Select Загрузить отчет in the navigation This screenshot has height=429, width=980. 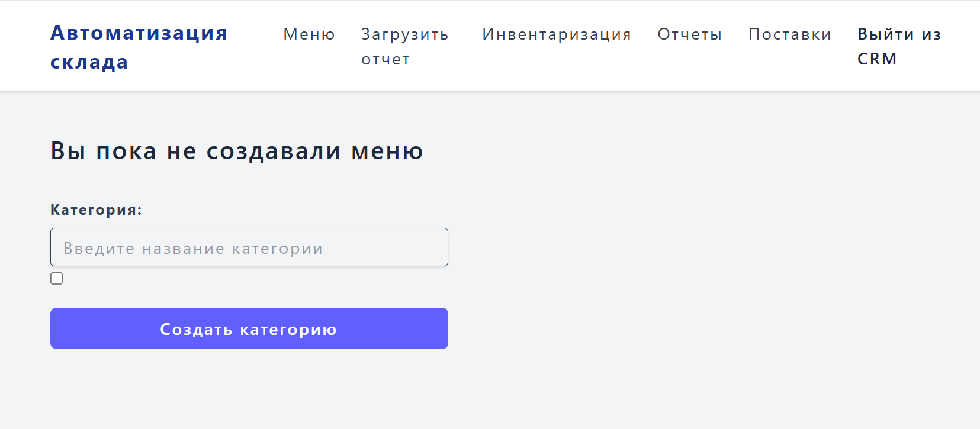coord(405,46)
